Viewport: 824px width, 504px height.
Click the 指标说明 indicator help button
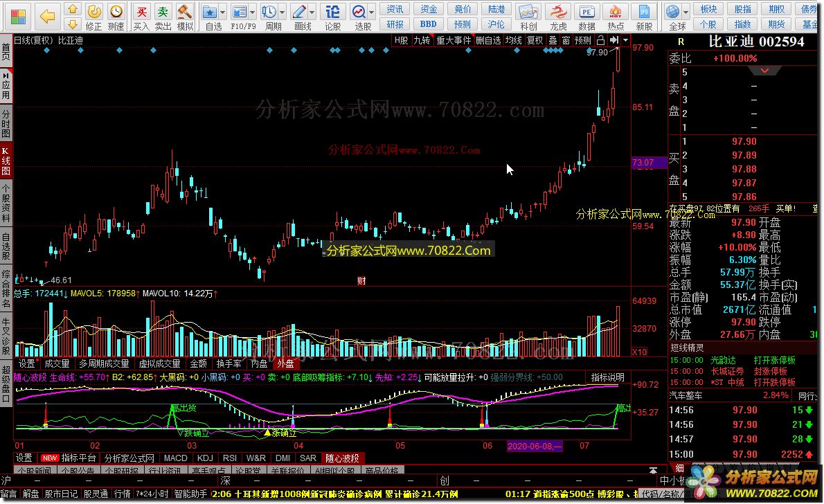click(607, 377)
